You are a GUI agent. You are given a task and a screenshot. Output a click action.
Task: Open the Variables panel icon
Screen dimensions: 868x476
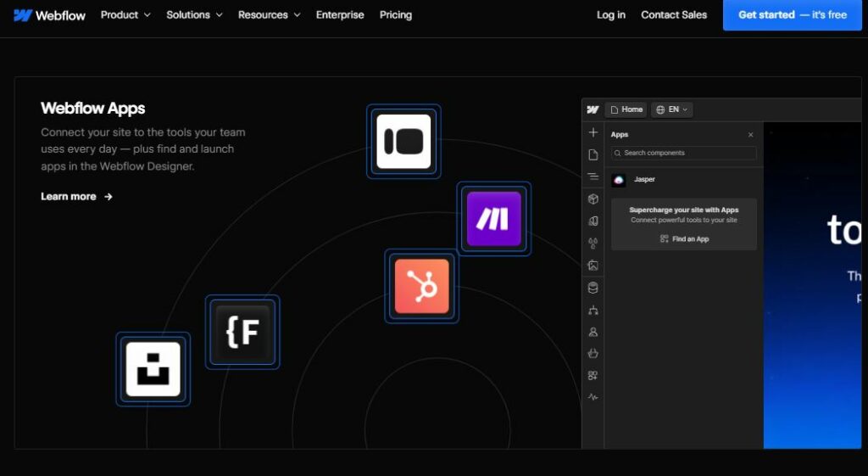click(593, 221)
